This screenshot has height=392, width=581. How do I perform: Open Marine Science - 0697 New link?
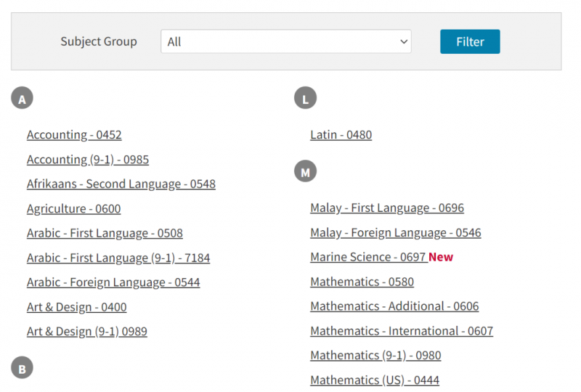[382, 257]
